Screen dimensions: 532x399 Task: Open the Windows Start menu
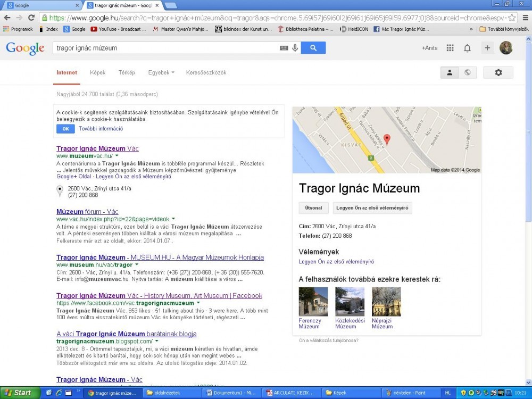17,393
